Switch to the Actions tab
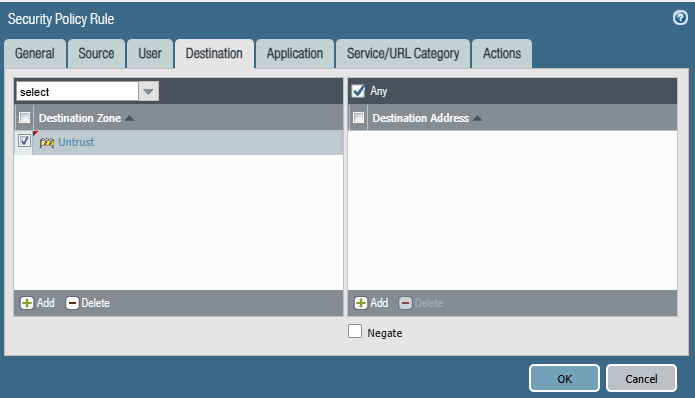695x398 pixels. (x=502, y=54)
